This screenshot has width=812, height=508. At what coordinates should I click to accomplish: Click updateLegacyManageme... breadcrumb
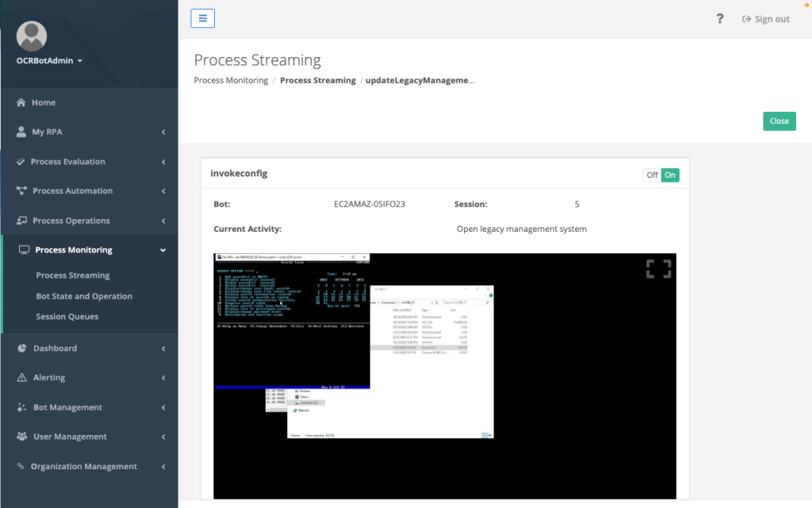coord(420,80)
